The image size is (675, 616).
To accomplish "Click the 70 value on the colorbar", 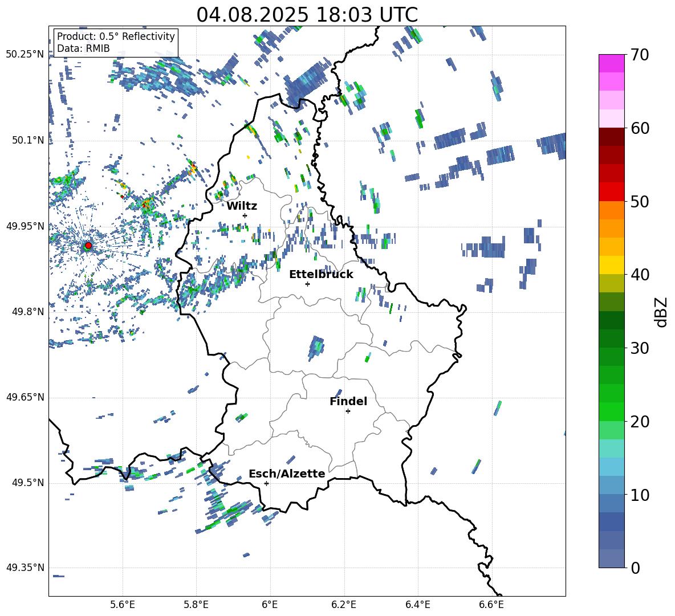I will pos(640,55).
